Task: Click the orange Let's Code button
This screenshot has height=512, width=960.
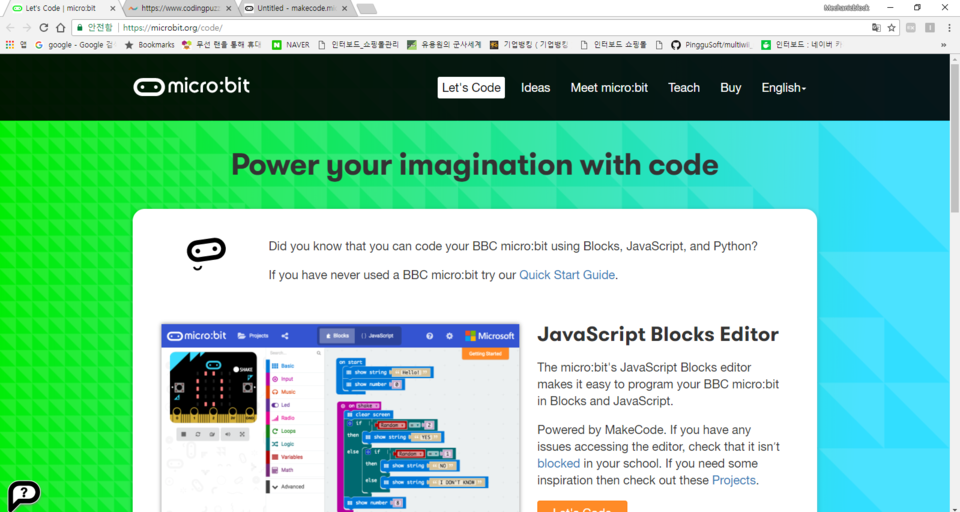Action: pos(582,506)
